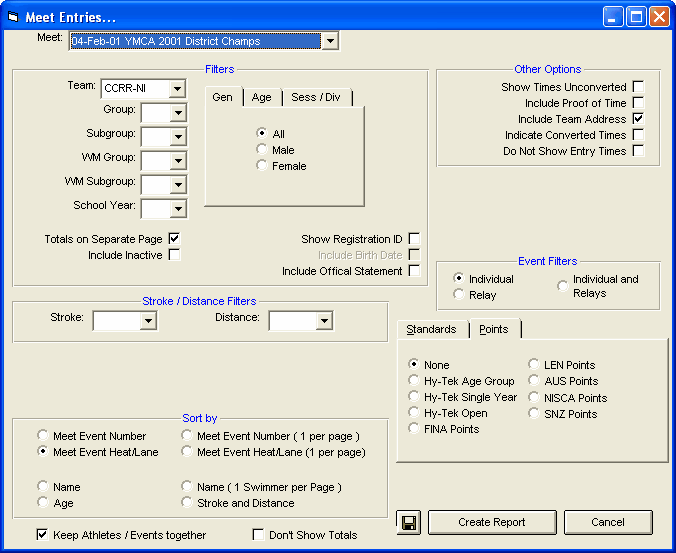Check the Don't Show Totals box
This screenshot has width=676, height=553.
(x=260, y=535)
